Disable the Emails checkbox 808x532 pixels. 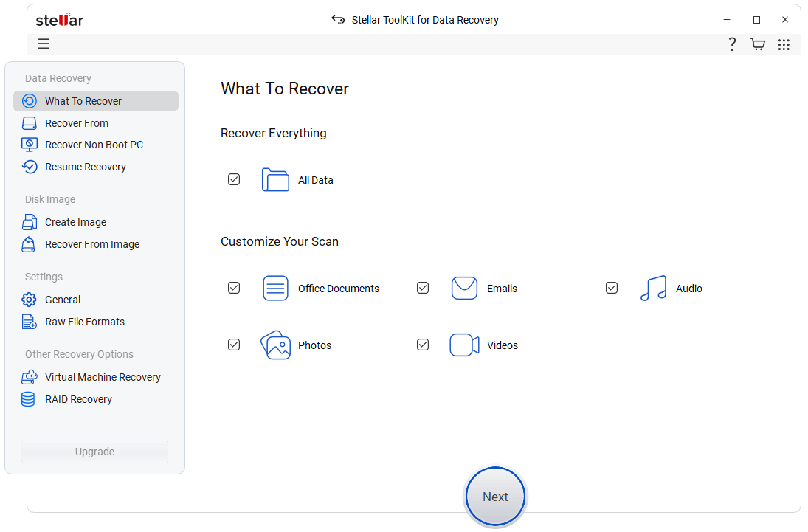point(423,288)
